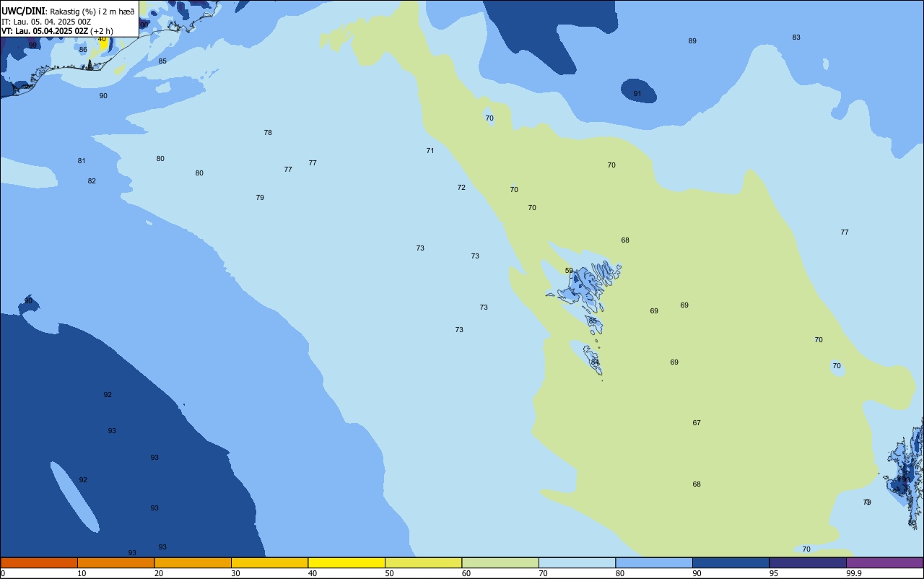Select the bright yellow 40–50 legend swatch

(x=346, y=562)
